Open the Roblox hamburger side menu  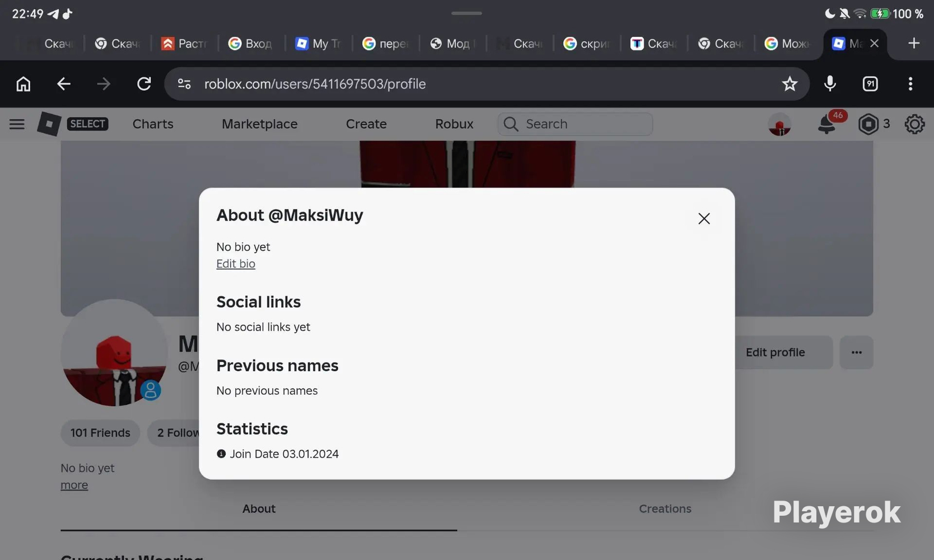[17, 124]
